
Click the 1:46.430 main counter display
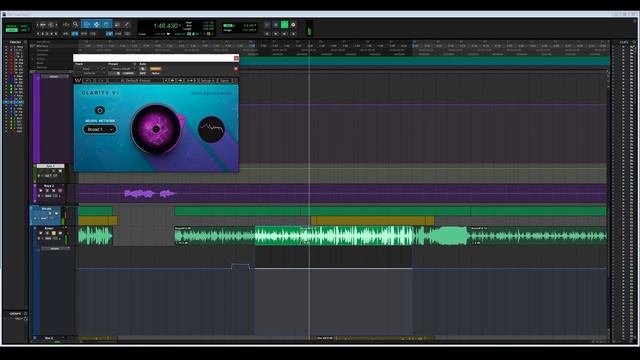(x=165, y=25)
